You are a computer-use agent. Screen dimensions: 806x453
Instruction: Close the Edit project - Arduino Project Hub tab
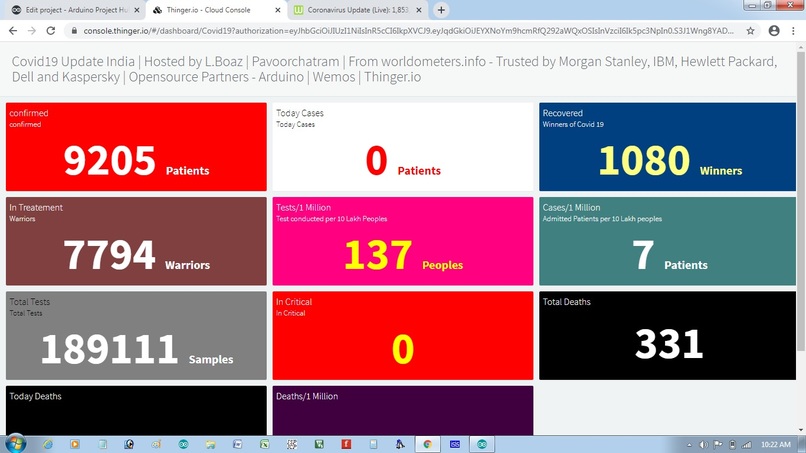coord(137,10)
